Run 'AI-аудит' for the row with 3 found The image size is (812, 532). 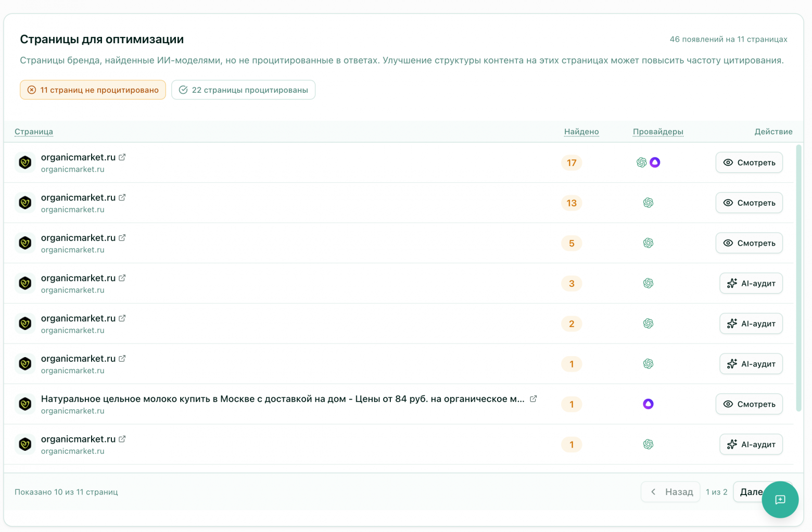(x=751, y=283)
